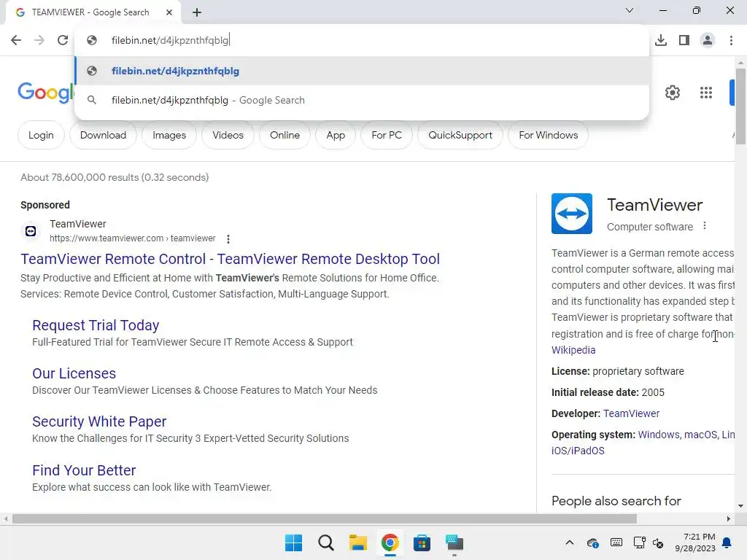Viewport: 747px width, 560px height.
Task: Close the TEAMVIEWER Google Search tab
Action: click(169, 12)
